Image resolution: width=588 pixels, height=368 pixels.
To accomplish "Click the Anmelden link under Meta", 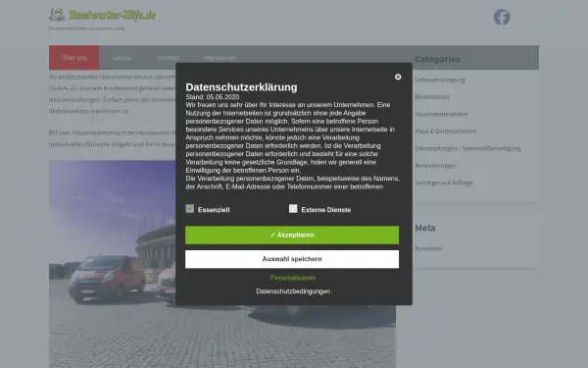I will 428,248.
